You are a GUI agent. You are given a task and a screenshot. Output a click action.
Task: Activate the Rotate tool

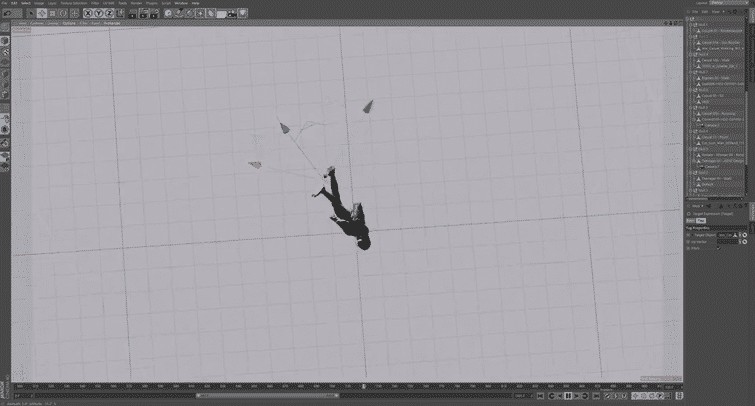tap(63, 13)
